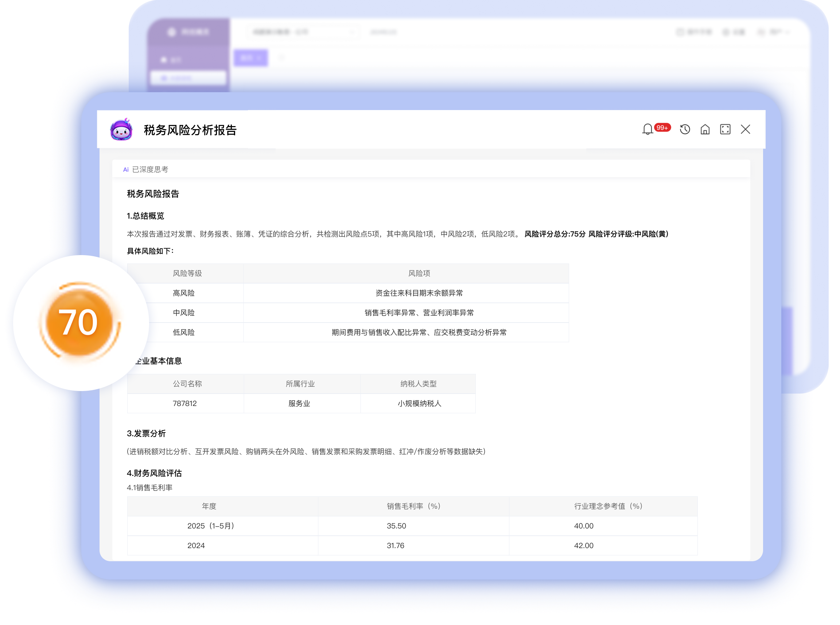The height and width of the screenshot is (625, 840).
Task: Open the blurred user dropdown at top right
Action: tap(774, 32)
